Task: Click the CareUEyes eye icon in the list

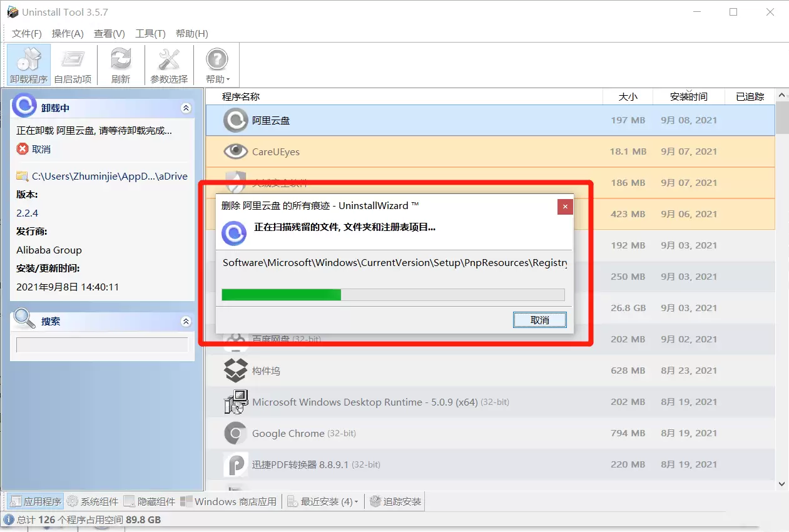Action: tap(236, 151)
